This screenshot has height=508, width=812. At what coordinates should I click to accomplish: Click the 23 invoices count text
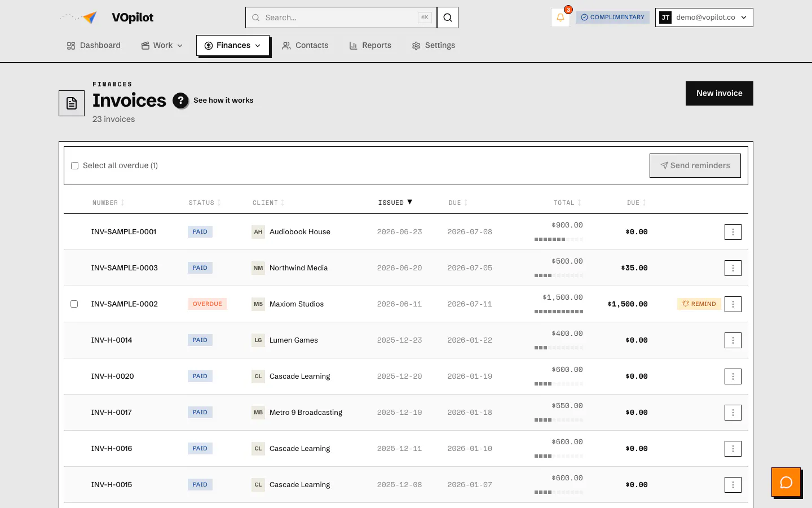[x=114, y=120]
